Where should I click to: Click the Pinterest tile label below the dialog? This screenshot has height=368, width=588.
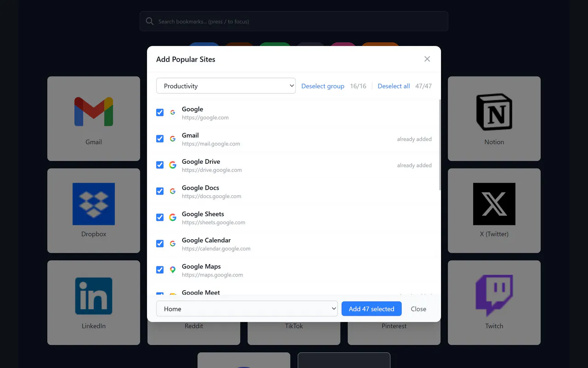(394, 326)
